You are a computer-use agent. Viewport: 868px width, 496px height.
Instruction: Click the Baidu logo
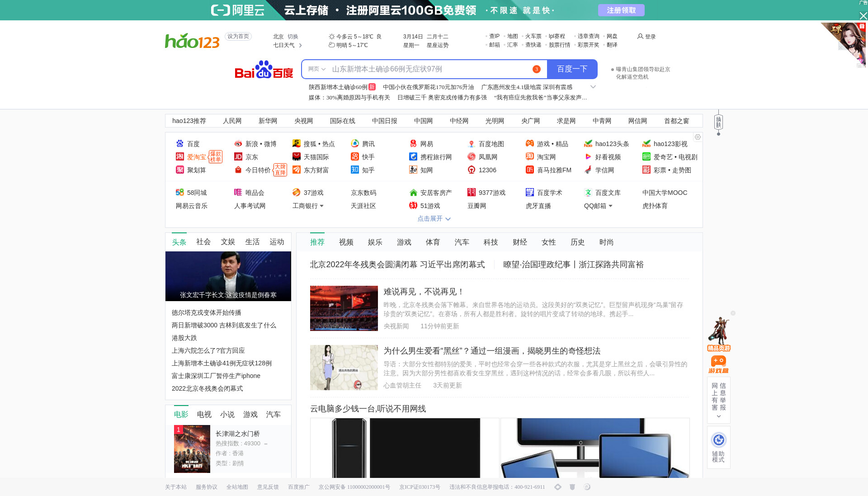tap(264, 69)
